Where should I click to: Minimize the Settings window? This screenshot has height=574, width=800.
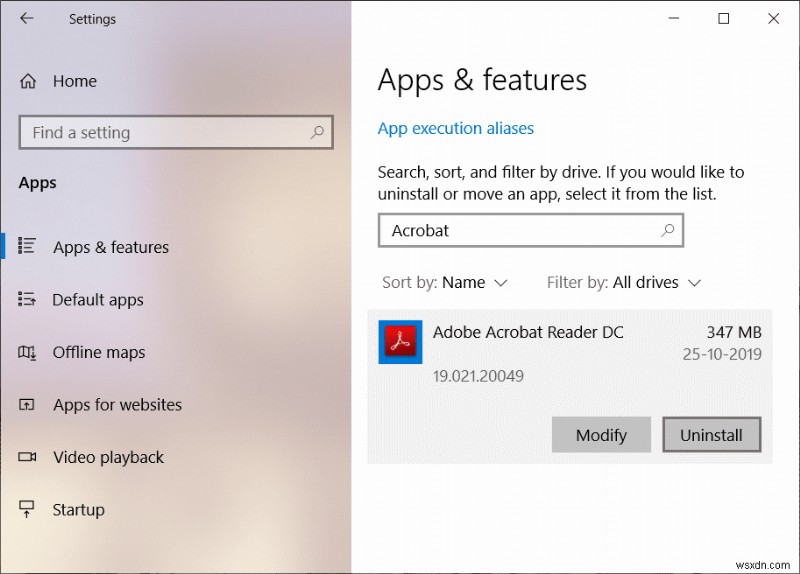pyautogui.click(x=673, y=18)
